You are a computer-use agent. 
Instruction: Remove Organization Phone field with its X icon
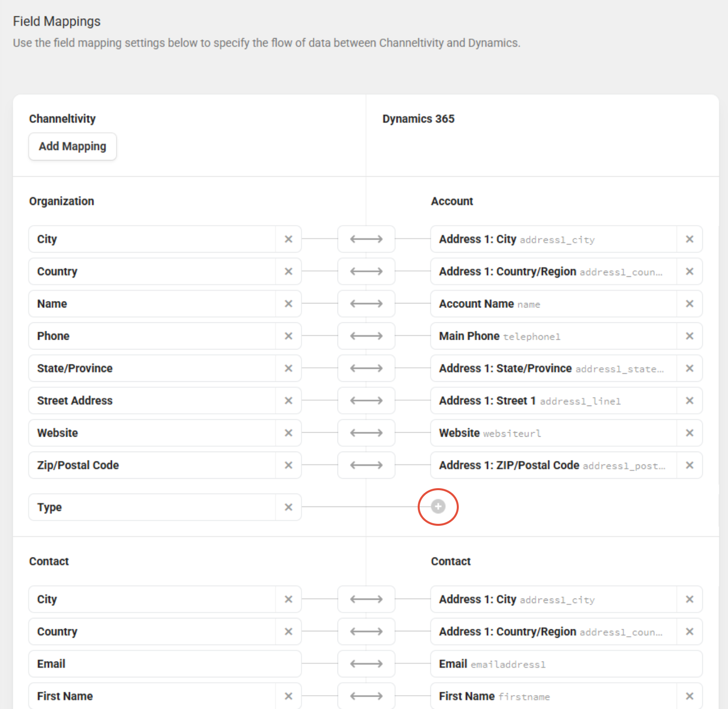click(289, 336)
